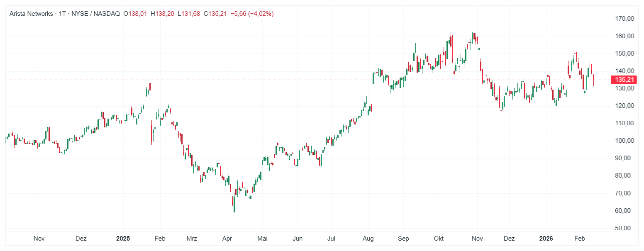
Task: Click the 160,00 price axis label
Action: click(624, 36)
